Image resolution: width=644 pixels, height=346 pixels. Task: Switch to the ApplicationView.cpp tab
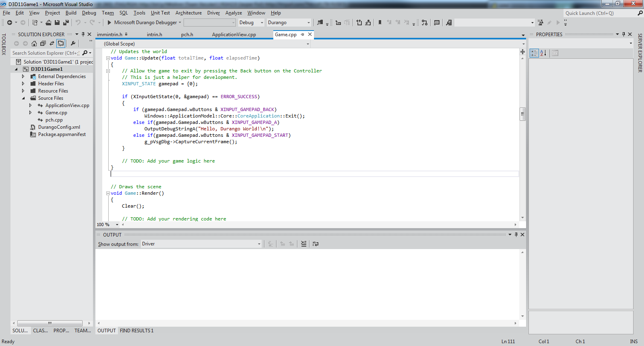point(234,35)
